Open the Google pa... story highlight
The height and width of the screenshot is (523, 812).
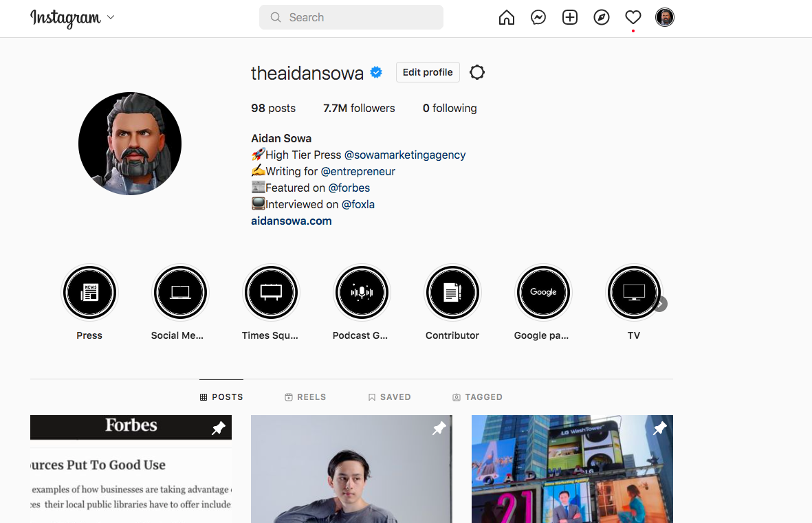pos(543,293)
